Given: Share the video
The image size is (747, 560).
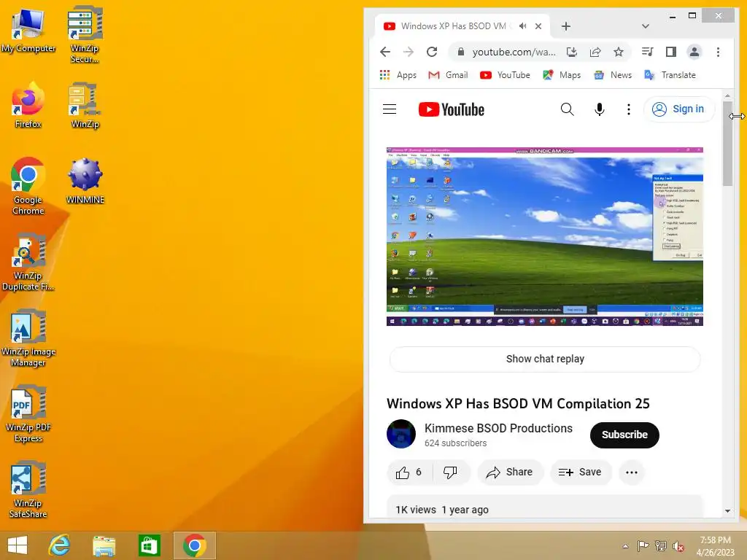Looking at the screenshot, I should tap(510, 472).
